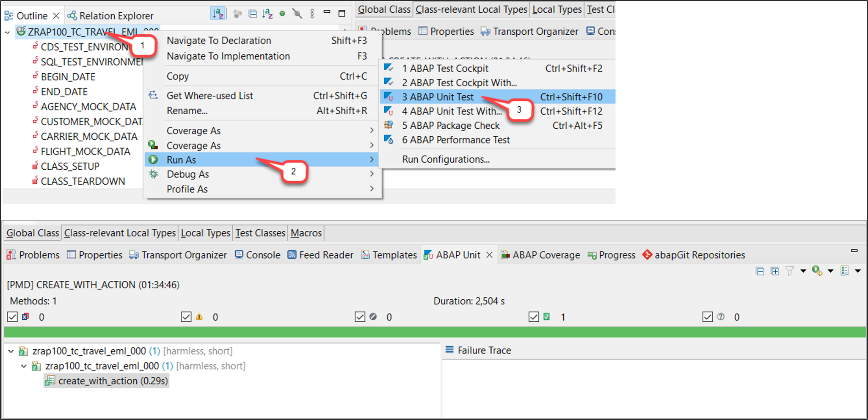
Task: Select 3 ABAP Unit Test from submenu
Action: [497, 97]
